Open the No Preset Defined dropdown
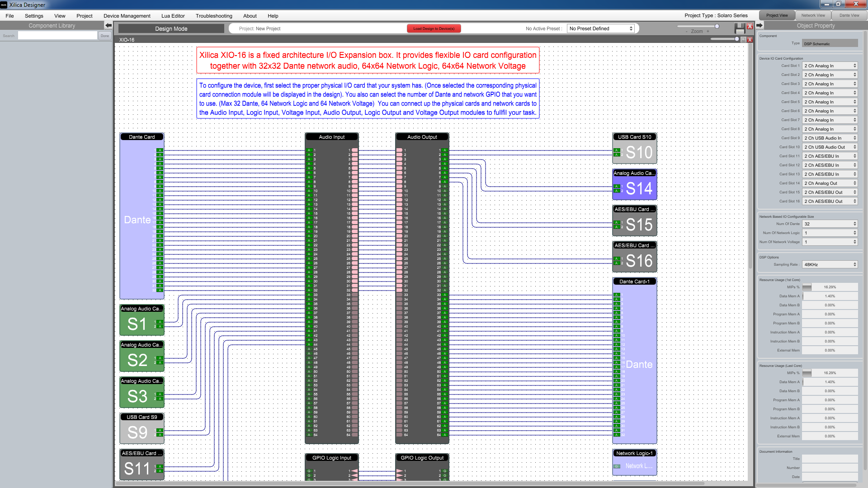868x488 pixels. click(x=601, y=28)
